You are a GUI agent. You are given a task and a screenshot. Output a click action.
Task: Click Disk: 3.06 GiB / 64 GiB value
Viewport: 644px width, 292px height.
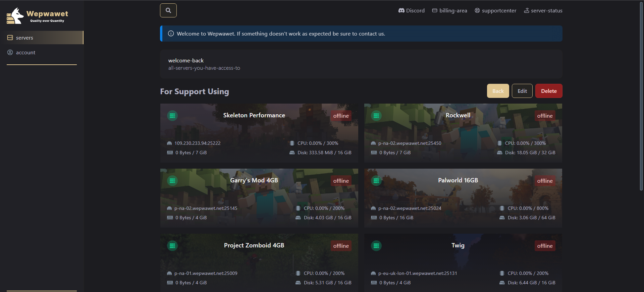(x=532, y=218)
